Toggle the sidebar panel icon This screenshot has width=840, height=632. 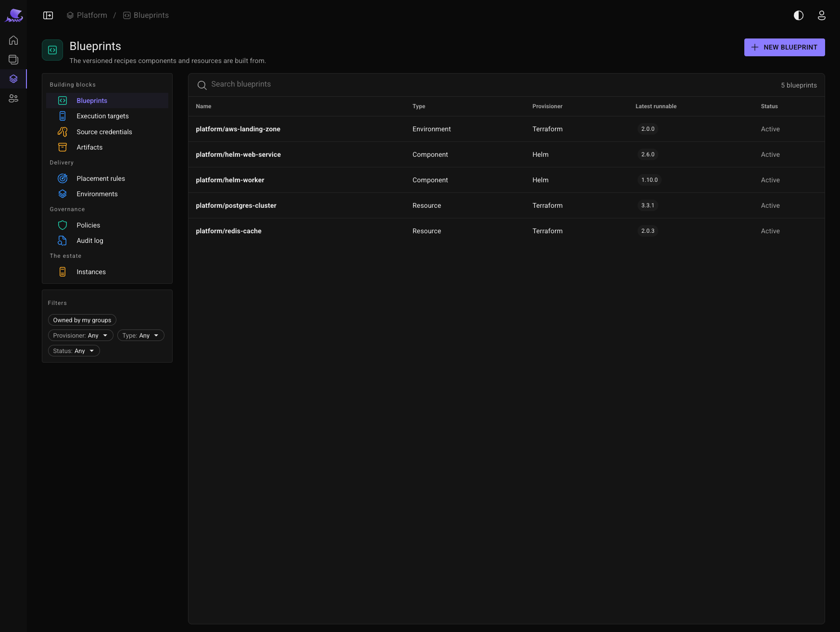(48, 15)
